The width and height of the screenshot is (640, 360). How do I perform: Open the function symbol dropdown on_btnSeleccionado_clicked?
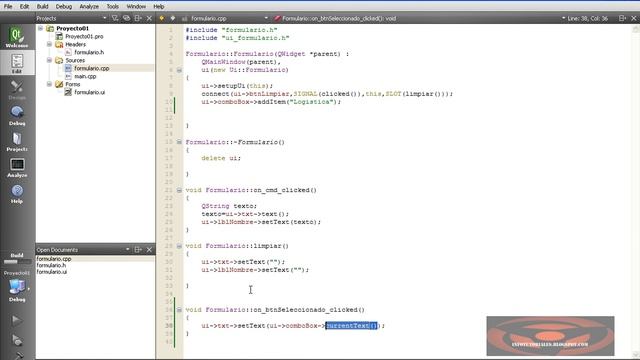pyautogui.click(x=338, y=18)
